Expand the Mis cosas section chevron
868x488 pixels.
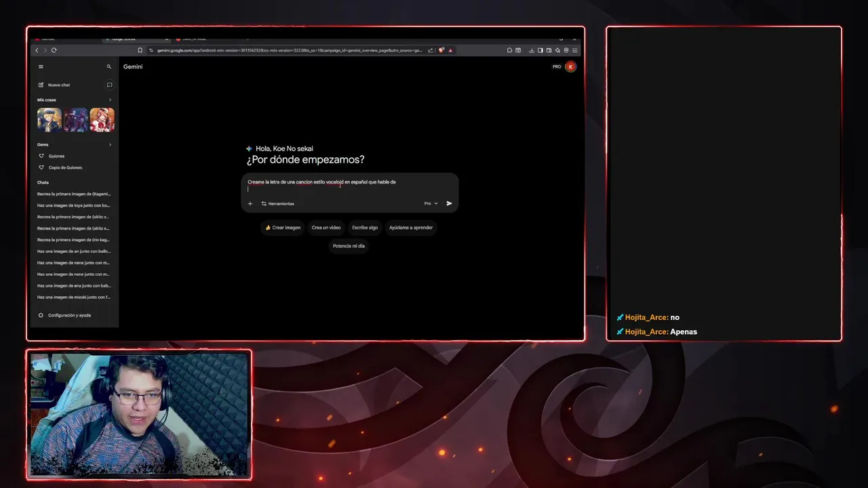coord(110,100)
